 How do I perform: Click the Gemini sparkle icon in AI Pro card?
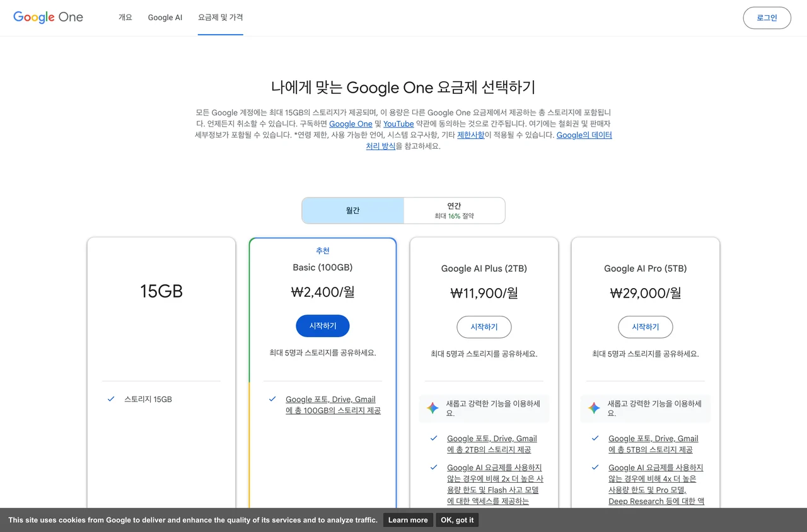(594, 408)
